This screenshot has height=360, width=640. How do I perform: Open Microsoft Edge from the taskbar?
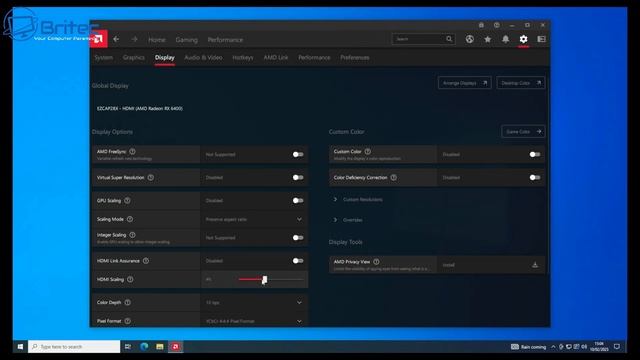click(x=144, y=347)
